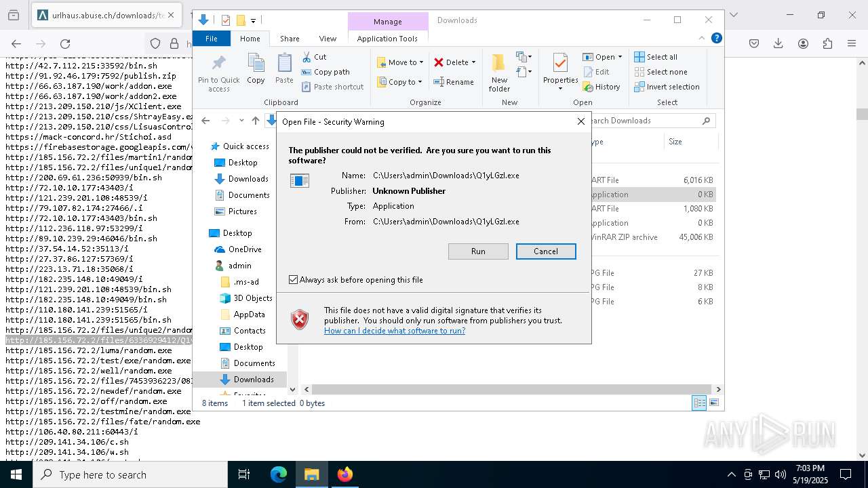
Task: Open the Application Tools tab
Action: coord(387,39)
